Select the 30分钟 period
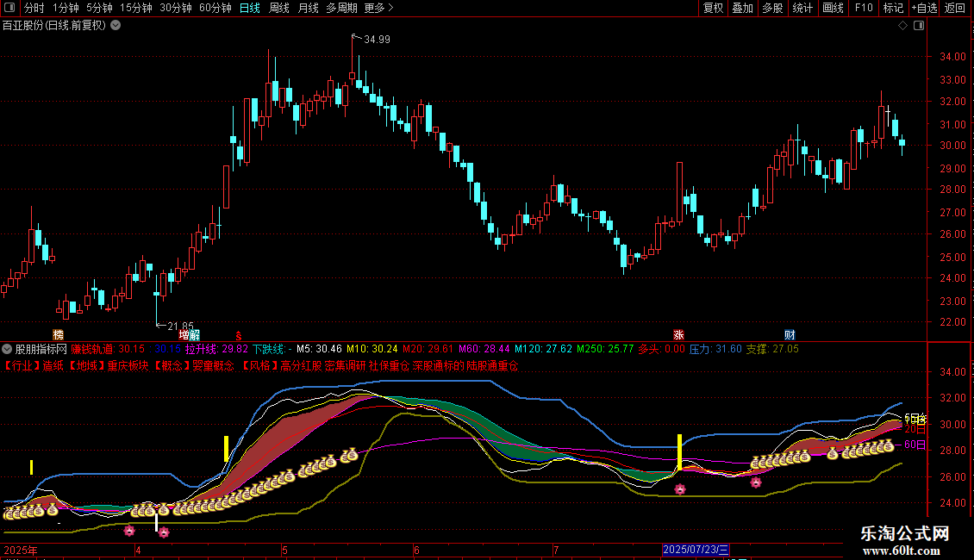Viewport: 974px width, 560px height. 176,8
